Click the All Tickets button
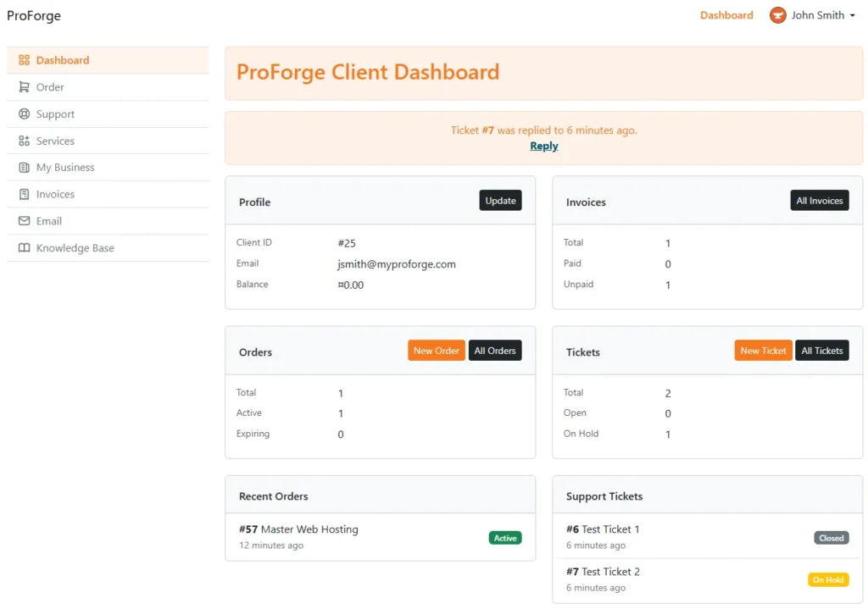868x609 pixels. [822, 350]
